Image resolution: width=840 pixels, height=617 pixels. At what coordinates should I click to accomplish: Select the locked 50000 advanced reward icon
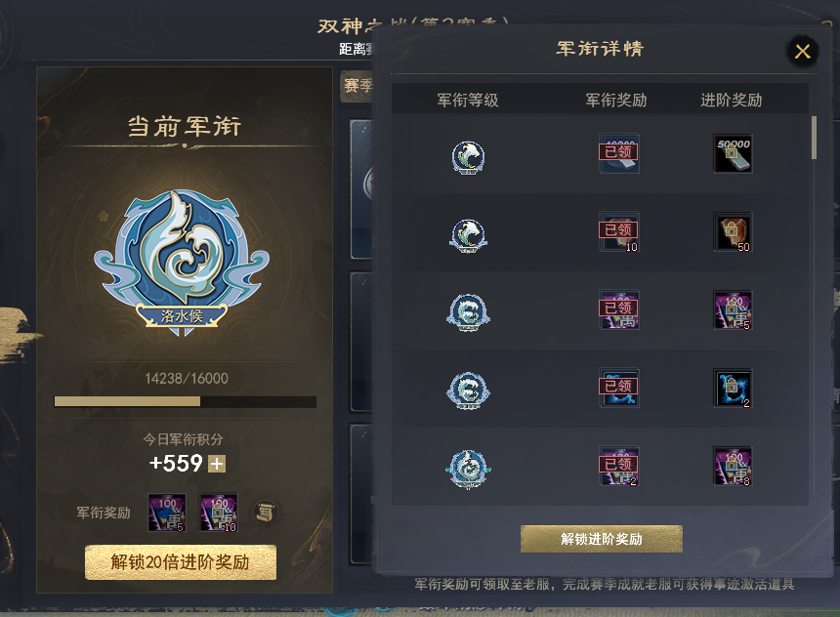(733, 153)
